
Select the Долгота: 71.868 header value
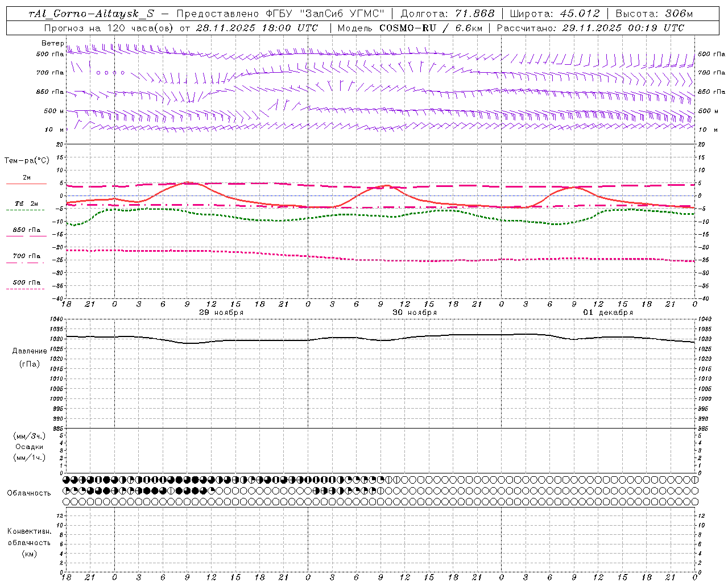448,14
